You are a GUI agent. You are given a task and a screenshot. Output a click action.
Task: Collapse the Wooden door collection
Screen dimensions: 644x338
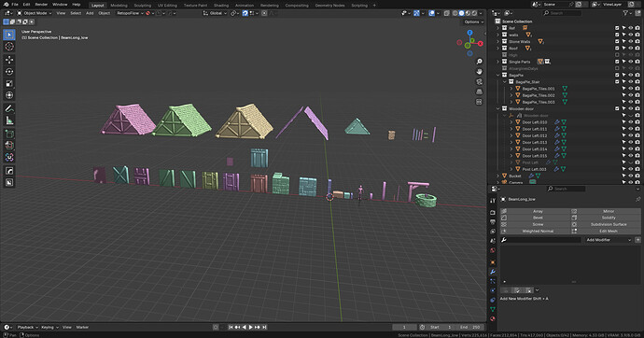point(498,109)
